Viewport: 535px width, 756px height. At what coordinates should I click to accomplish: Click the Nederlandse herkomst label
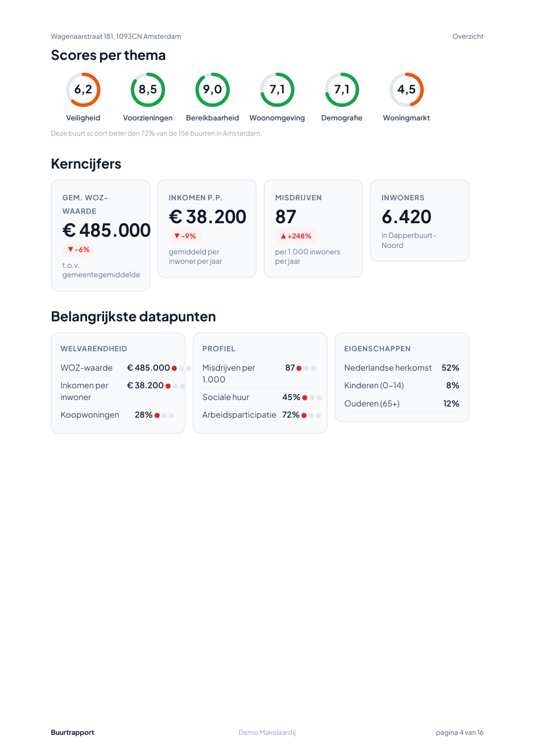click(x=388, y=368)
